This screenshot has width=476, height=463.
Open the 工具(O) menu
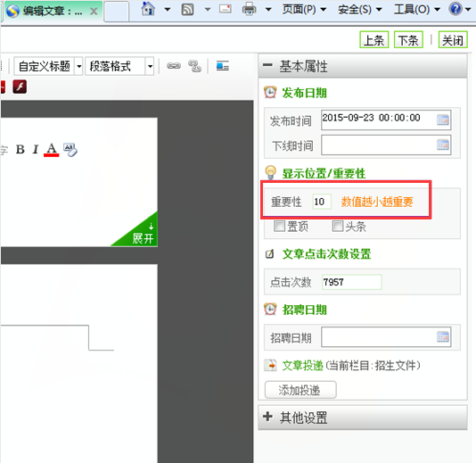click(x=417, y=10)
